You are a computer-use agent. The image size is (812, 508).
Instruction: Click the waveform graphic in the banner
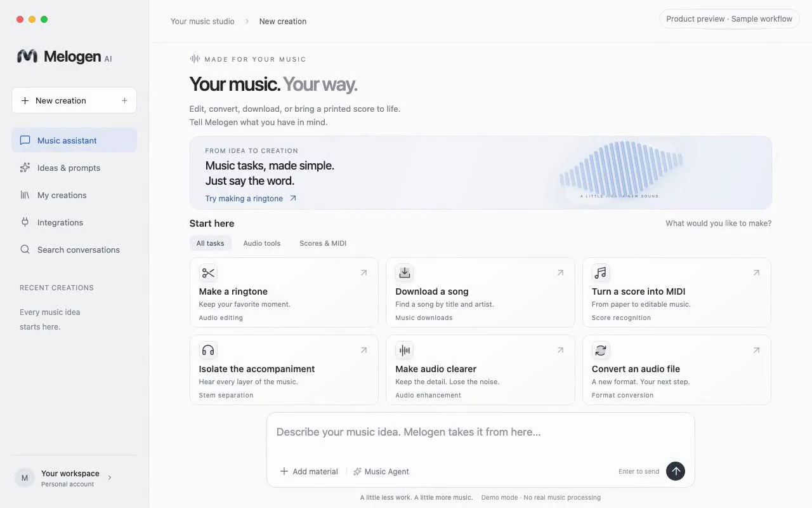point(622,168)
